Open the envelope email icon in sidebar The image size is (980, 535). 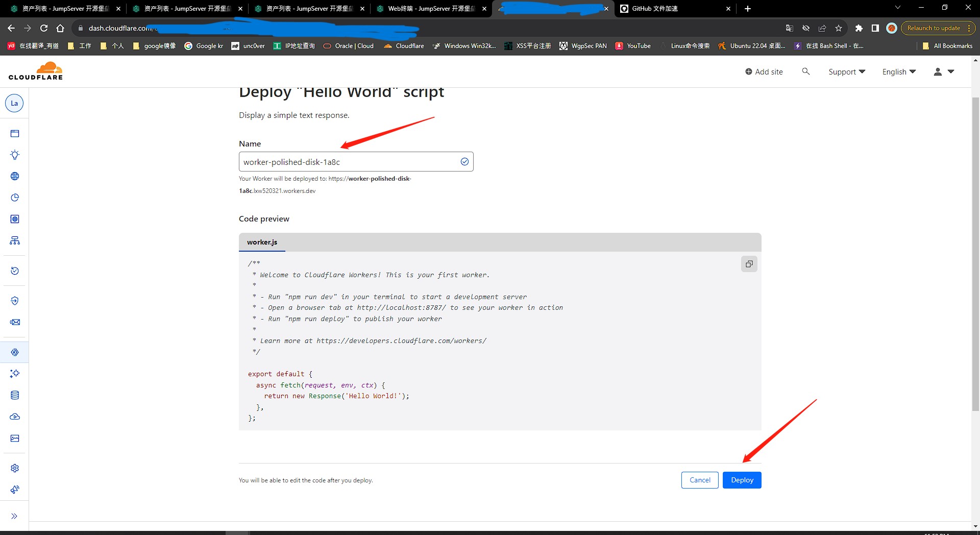click(15, 322)
